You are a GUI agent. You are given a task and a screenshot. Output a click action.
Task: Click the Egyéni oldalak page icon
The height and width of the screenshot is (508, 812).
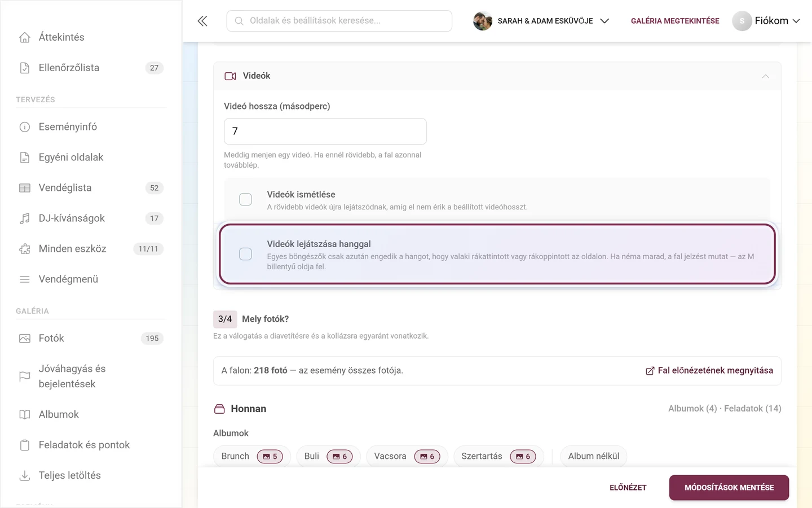point(25,157)
